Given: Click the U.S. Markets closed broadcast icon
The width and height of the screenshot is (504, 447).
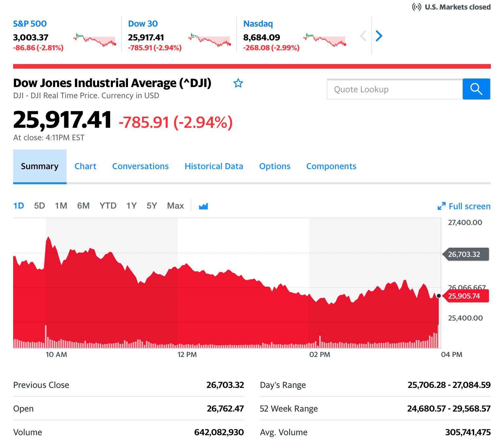Looking at the screenshot, I should click(x=417, y=7).
